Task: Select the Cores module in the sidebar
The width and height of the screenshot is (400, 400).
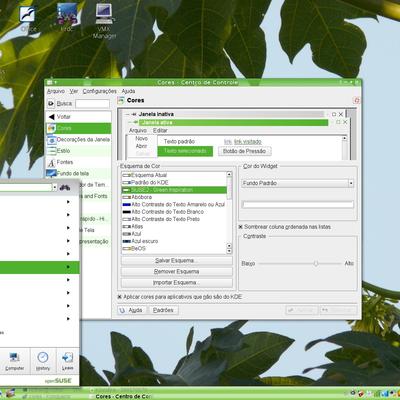Action: 79,128
